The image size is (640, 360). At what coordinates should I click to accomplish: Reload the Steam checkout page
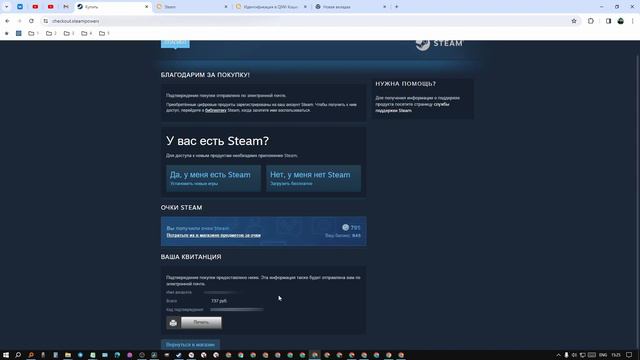[x=31, y=21]
